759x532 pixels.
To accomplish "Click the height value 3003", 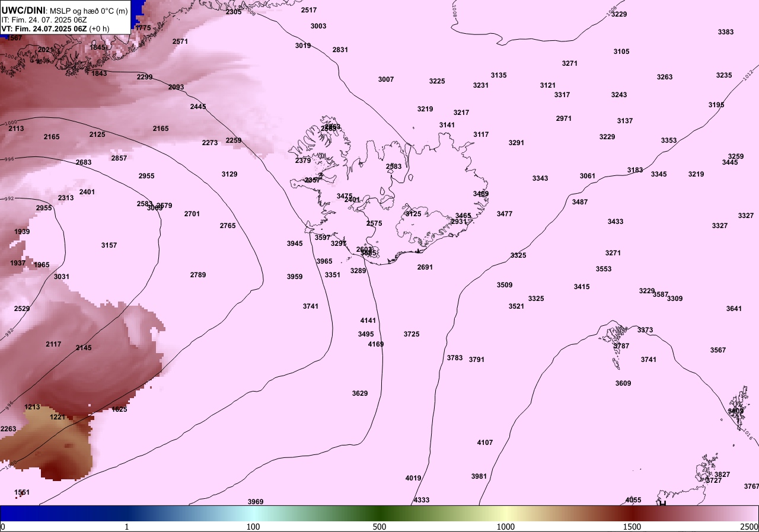I will tap(318, 26).
